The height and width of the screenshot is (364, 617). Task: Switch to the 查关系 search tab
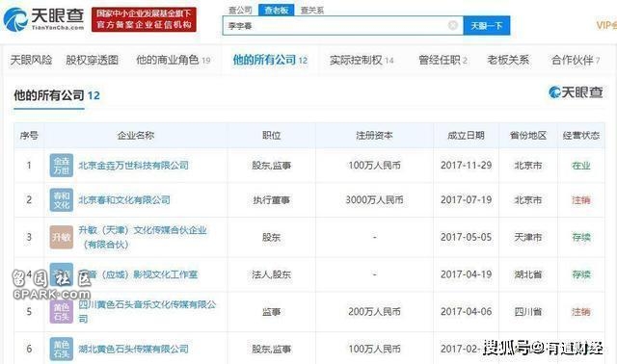[x=312, y=11]
